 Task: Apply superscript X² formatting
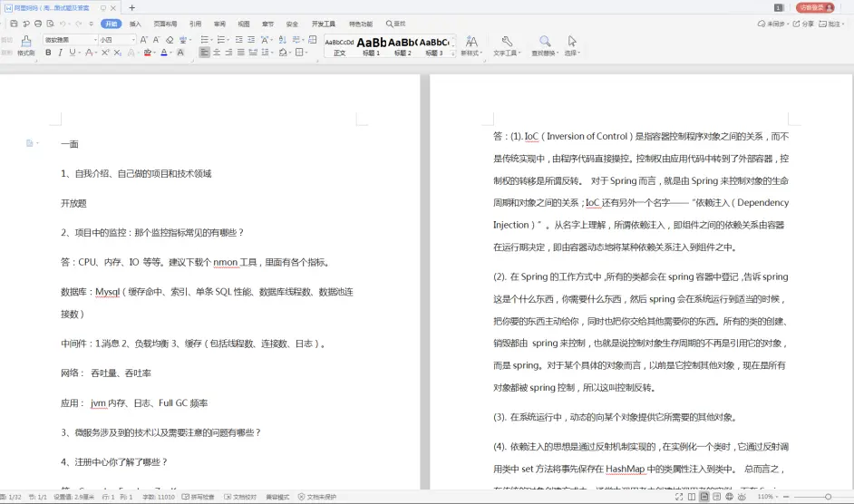105,53
